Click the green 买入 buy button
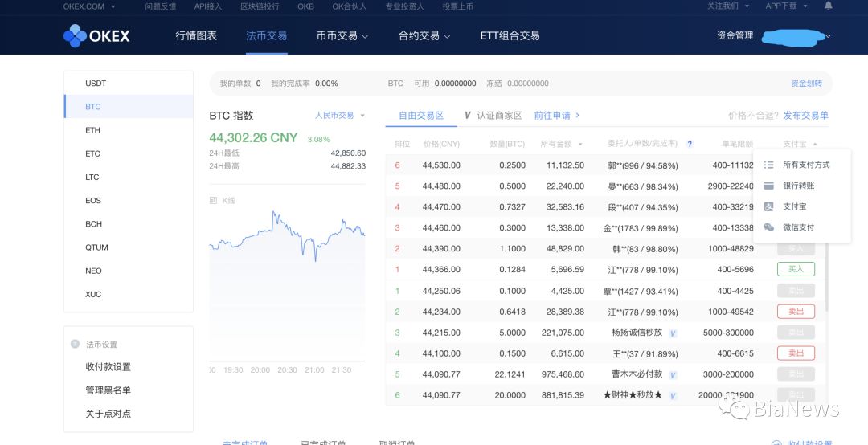The width and height of the screenshot is (868, 445). point(796,270)
